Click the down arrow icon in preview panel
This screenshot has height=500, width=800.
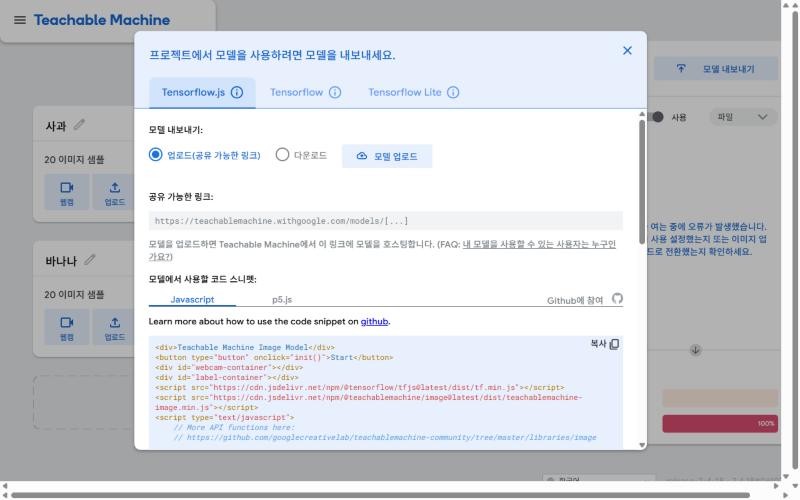pyautogui.click(x=695, y=350)
